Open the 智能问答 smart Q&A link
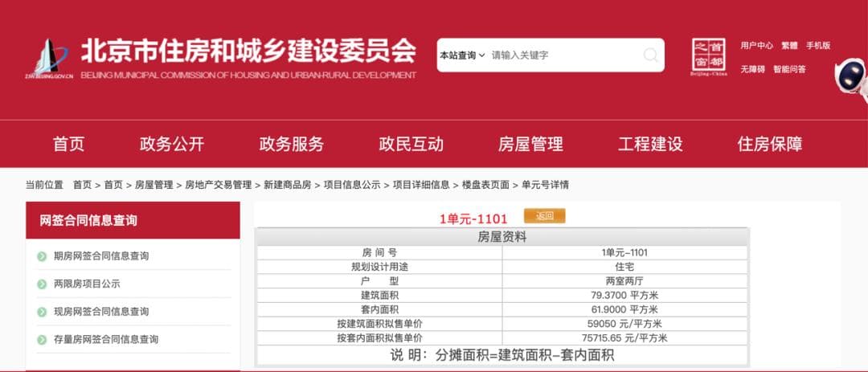This screenshot has height=372, width=868. point(789,69)
